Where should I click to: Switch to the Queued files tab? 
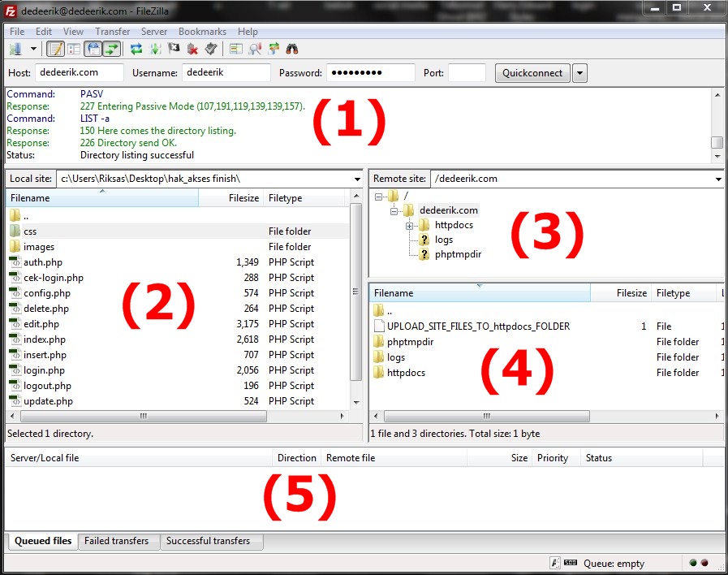43,541
